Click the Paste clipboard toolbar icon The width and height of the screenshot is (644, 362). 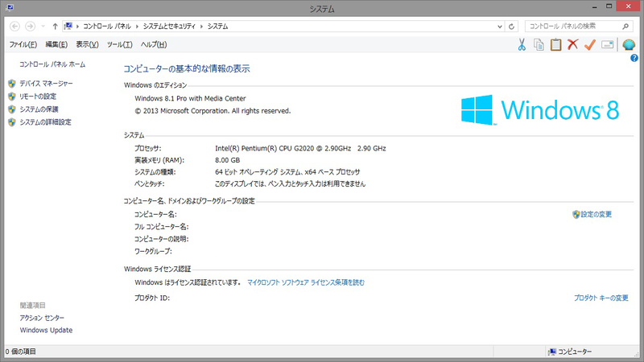[x=555, y=44]
